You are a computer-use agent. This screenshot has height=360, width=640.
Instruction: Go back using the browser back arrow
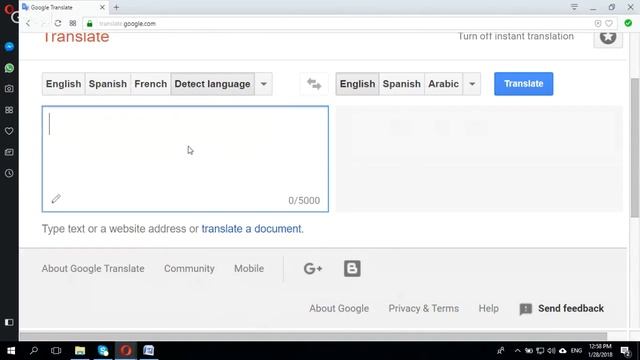(x=28, y=23)
